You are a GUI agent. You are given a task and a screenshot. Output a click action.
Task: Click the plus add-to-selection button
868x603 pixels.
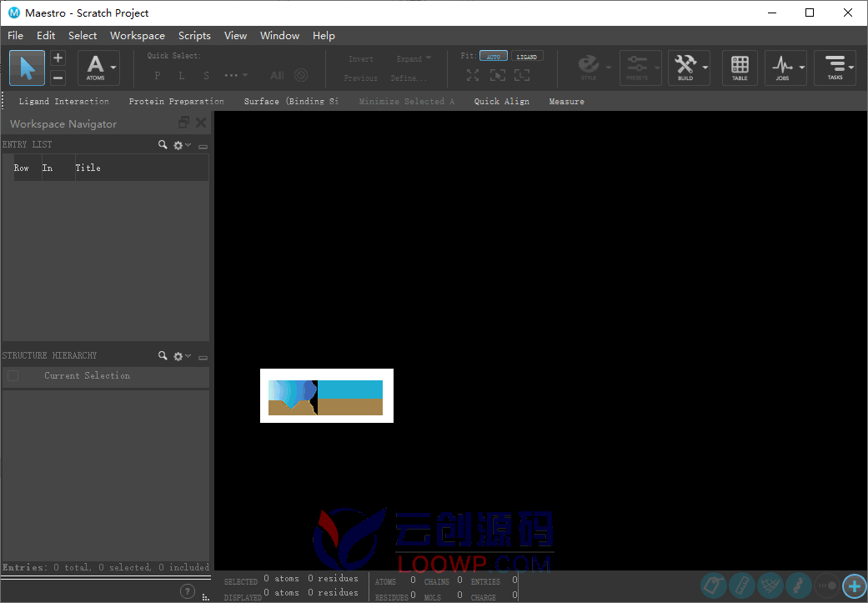pos(58,58)
